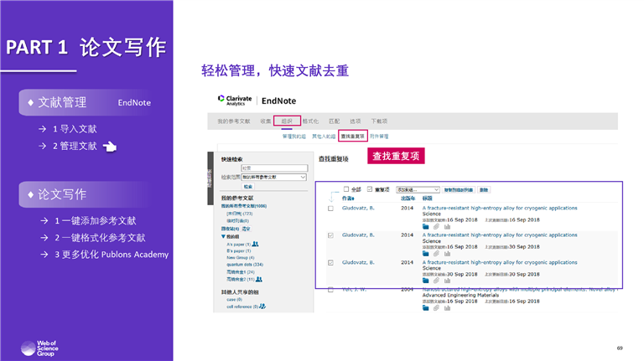This screenshot has height=361, width=644.
Task: Open the 收集 tab
Action: pyautogui.click(x=265, y=121)
